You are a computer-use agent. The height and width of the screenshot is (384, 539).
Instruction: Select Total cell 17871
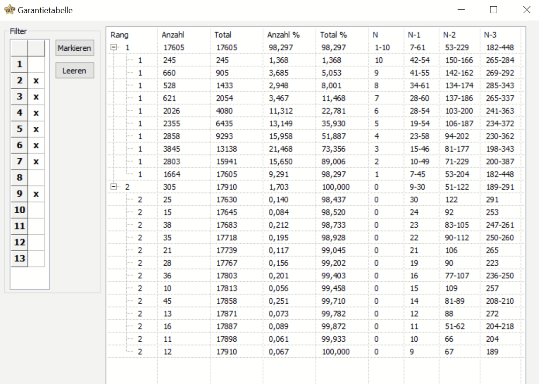point(227,314)
